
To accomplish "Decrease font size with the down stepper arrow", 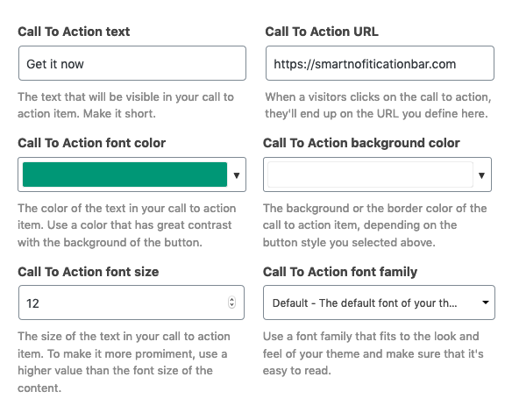I will pos(231,305).
